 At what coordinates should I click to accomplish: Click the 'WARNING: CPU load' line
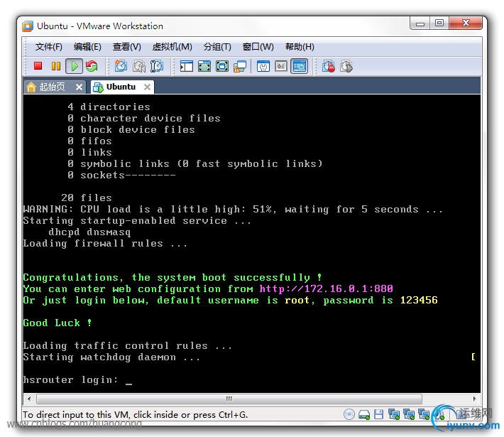233,210
